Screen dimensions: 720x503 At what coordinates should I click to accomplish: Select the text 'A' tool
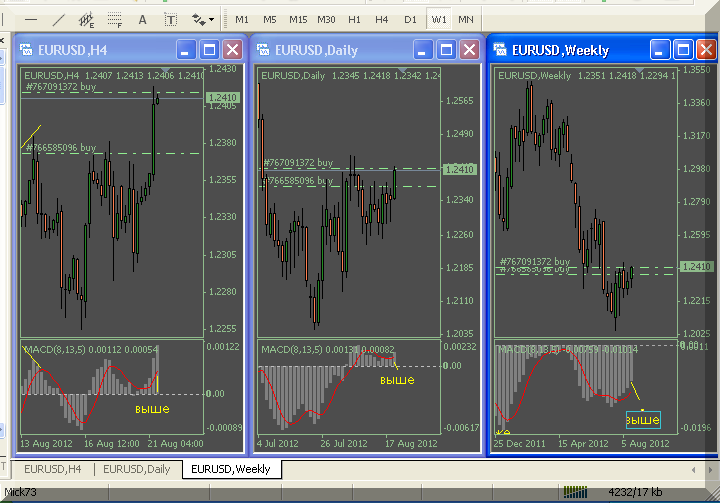142,19
